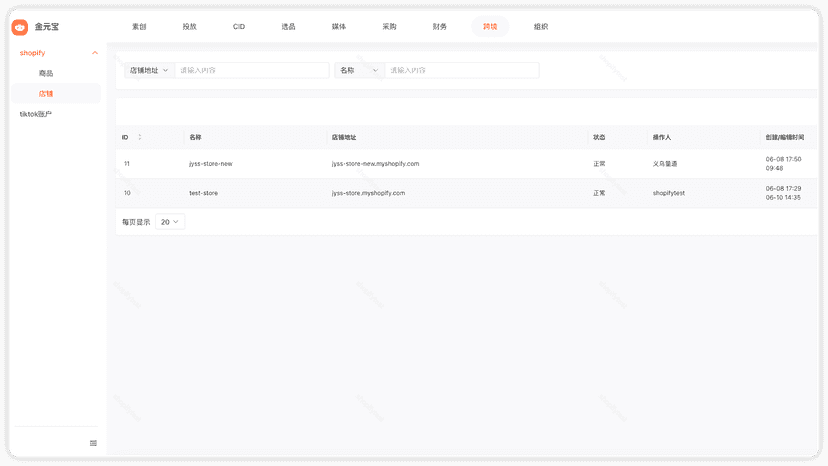The image size is (828, 466).
Task: Open the 组织 top navigation tab
Action: tap(541, 26)
